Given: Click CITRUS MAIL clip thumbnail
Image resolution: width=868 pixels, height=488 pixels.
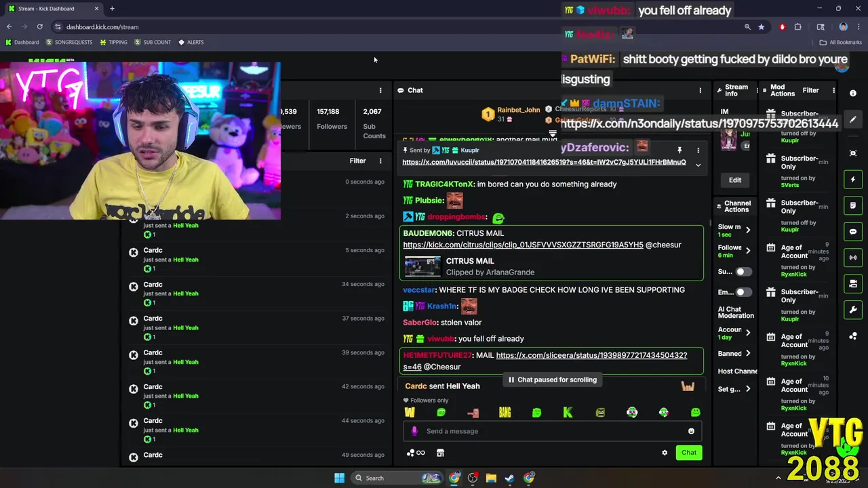Looking at the screenshot, I should [x=422, y=266].
